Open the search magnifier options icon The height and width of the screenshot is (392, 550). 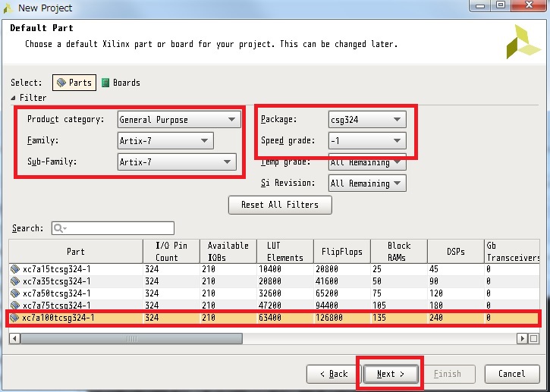(x=60, y=228)
